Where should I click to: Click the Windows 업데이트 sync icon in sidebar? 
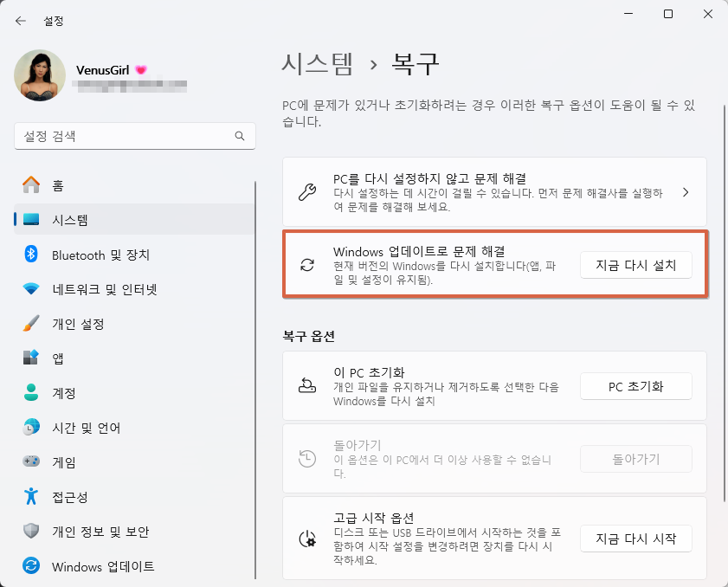click(x=31, y=565)
